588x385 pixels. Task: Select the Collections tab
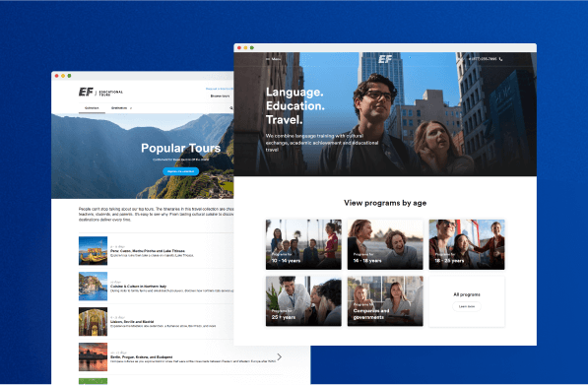(x=92, y=108)
